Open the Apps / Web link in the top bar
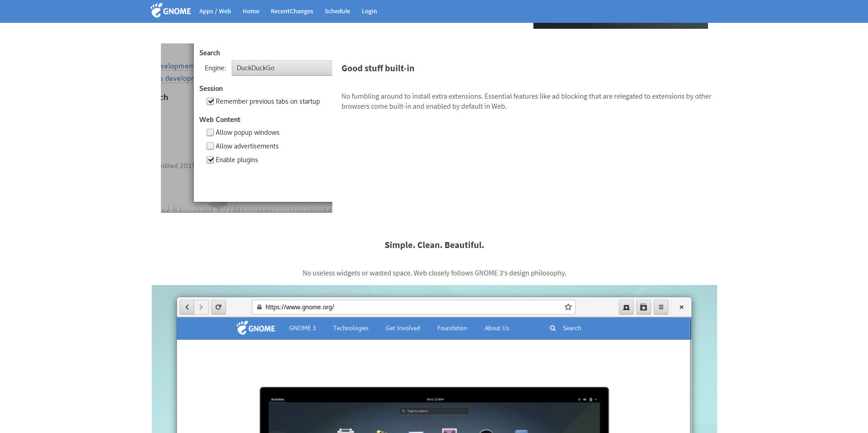This screenshot has height=433, width=868. tap(215, 11)
